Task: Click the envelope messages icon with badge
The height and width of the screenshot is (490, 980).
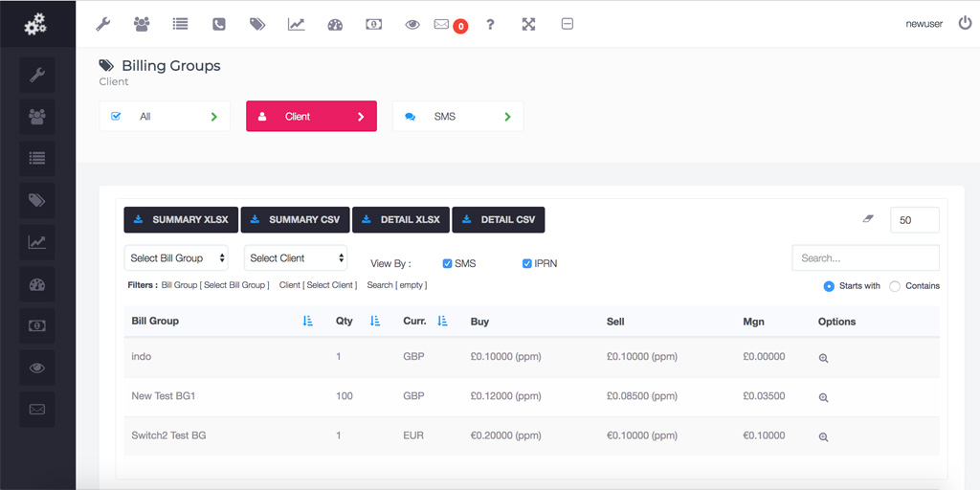Action: tap(442, 24)
